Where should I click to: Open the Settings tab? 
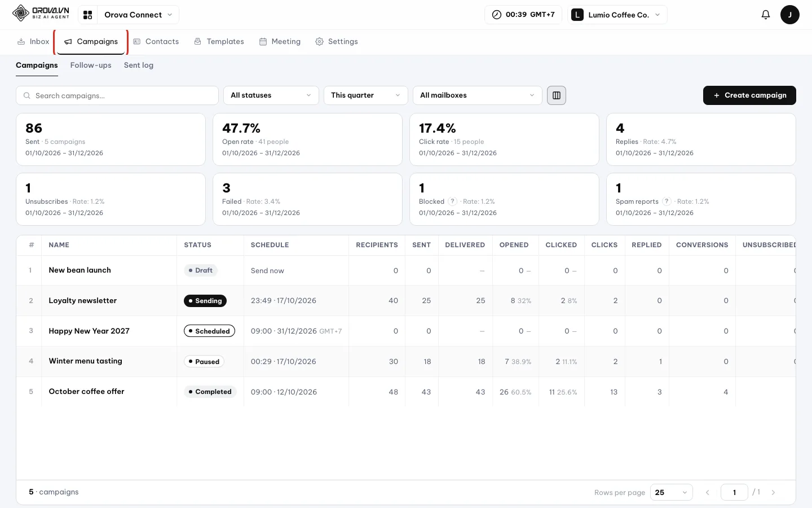337,41
